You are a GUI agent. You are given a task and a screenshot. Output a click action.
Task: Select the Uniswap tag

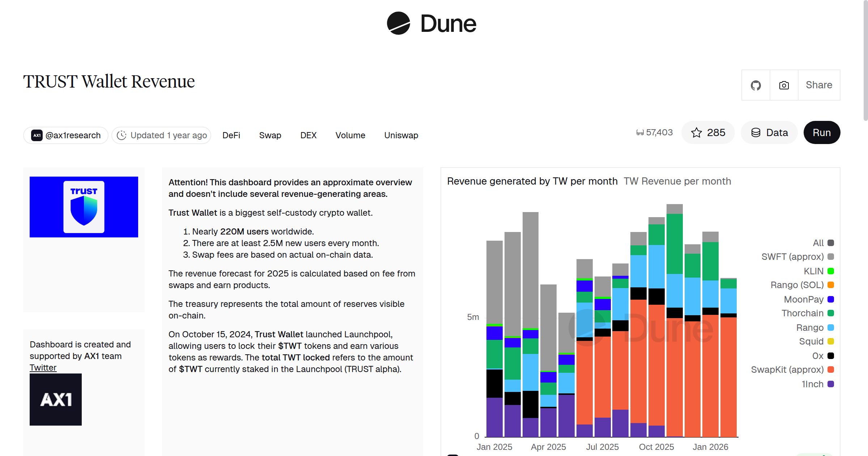(400, 135)
